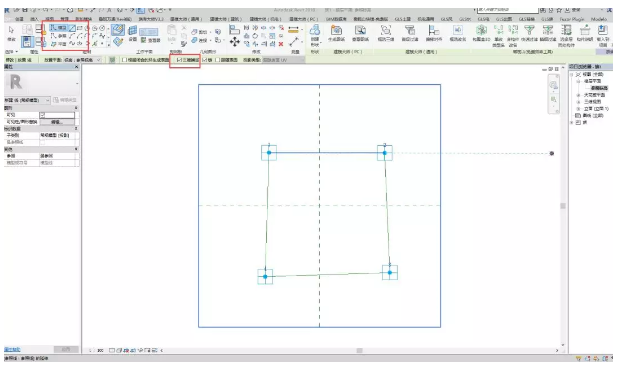This screenshot has width=619, height=369.
Task: Select the Rectangle draw tool
Action: coord(80,28)
